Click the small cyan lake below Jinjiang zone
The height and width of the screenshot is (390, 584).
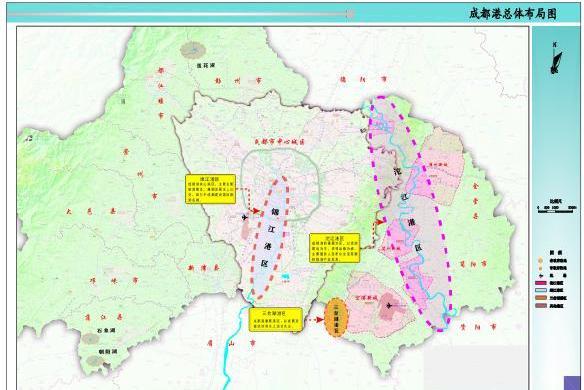[x=285, y=277]
